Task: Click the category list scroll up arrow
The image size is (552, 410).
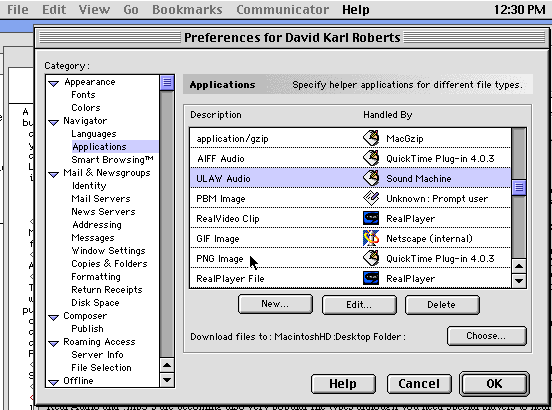Action: point(167,365)
